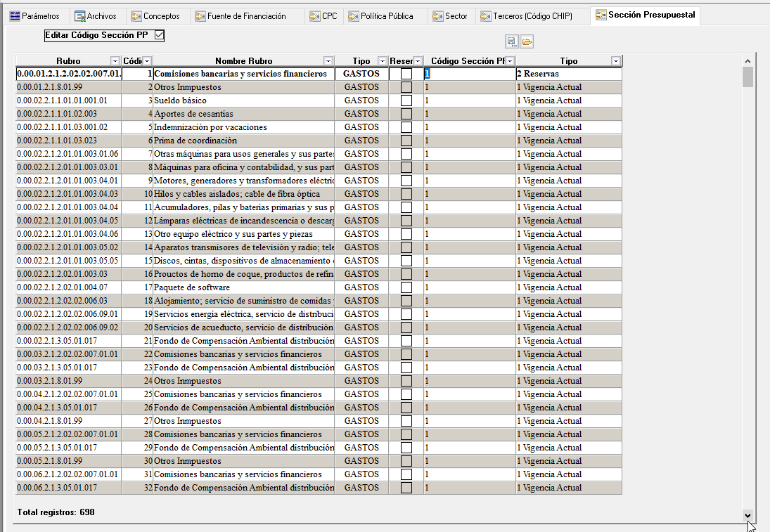Open the Rubro column filter dropdown
770x532 pixels.
click(115, 61)
